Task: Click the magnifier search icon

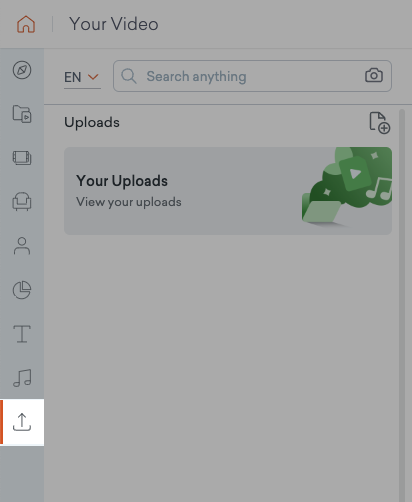Action: [x=128, y=76]
